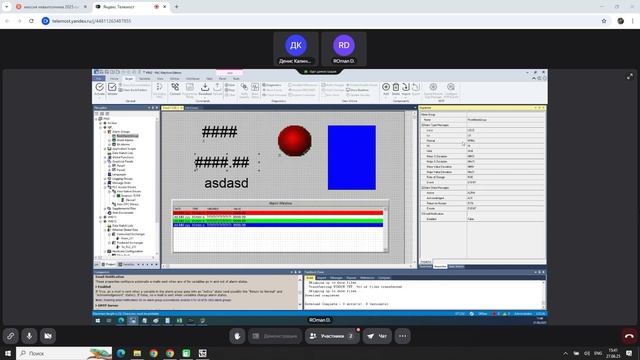Viewport: 640px width, 360px height.
Task: Select the red circle on the panel
Action: click(x=294, y=140)
